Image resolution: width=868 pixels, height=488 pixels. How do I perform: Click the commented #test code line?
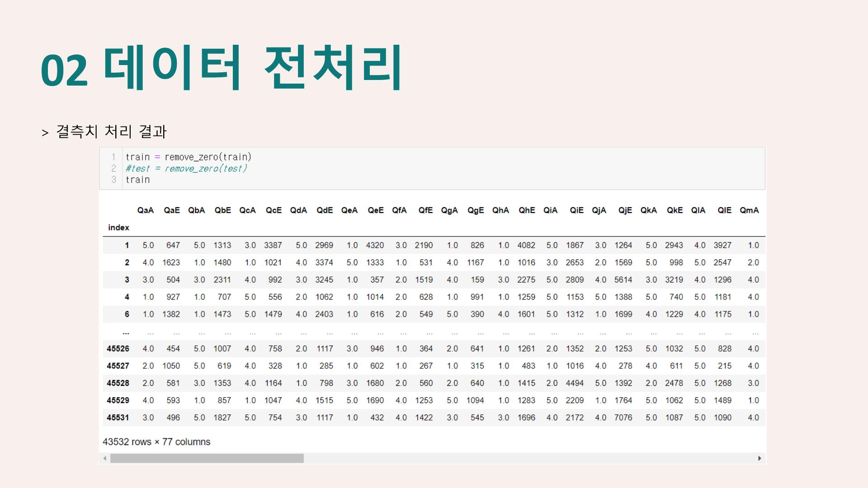186,168
